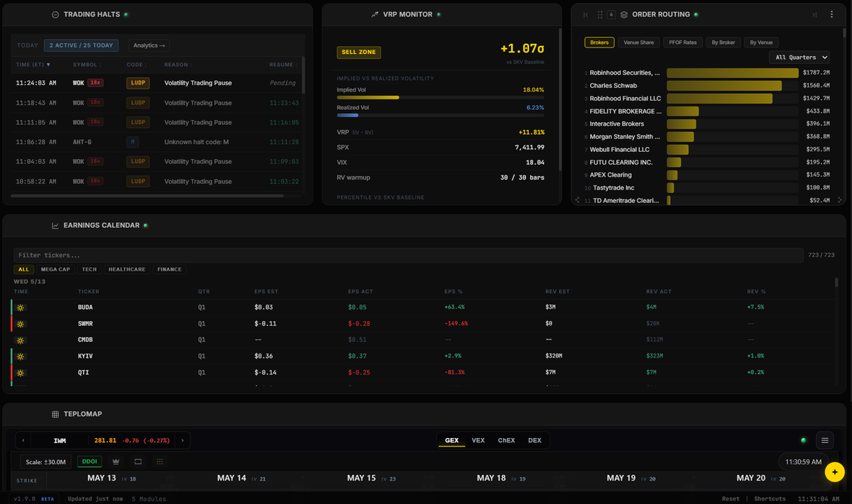Click the Realized Vol progress bar
The height and width of the screenshot is (504, 852).
(x=440, y=114)
